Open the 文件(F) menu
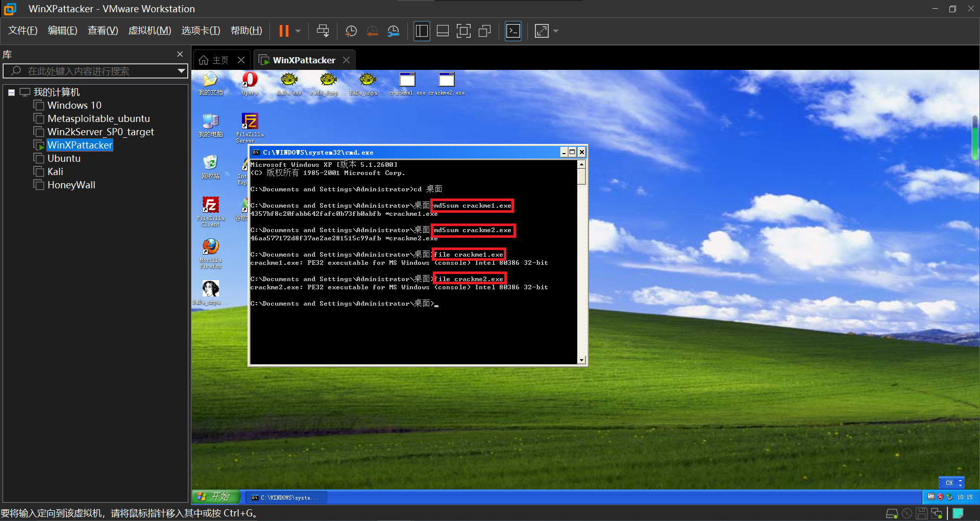Image resolution: width=980 pixels, height=521 pixels. (23, 31)
